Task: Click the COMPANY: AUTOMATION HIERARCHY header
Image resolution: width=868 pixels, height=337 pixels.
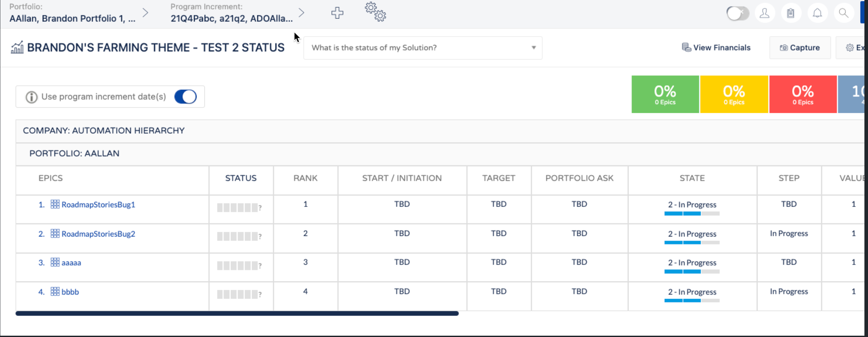Action: tap(104, 131)
